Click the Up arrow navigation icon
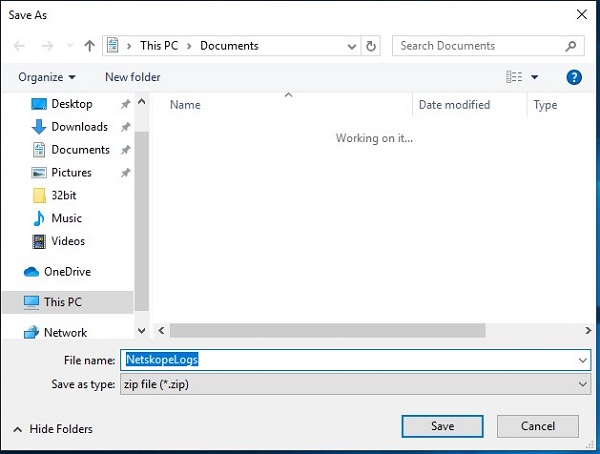 [x=90, y=46]
